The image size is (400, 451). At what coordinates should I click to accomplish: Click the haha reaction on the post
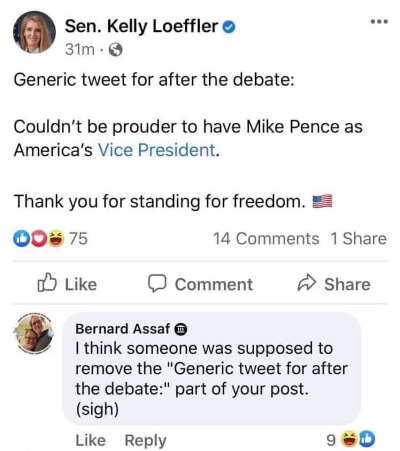pyautogui.click(x=56, y=239)
